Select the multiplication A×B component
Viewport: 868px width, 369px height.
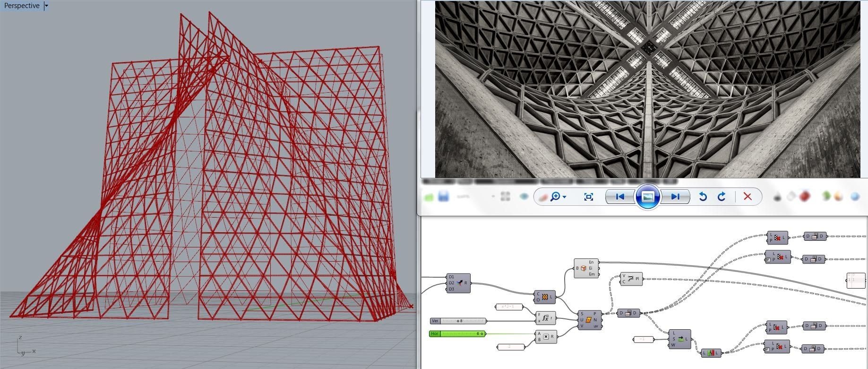[546, 337]
